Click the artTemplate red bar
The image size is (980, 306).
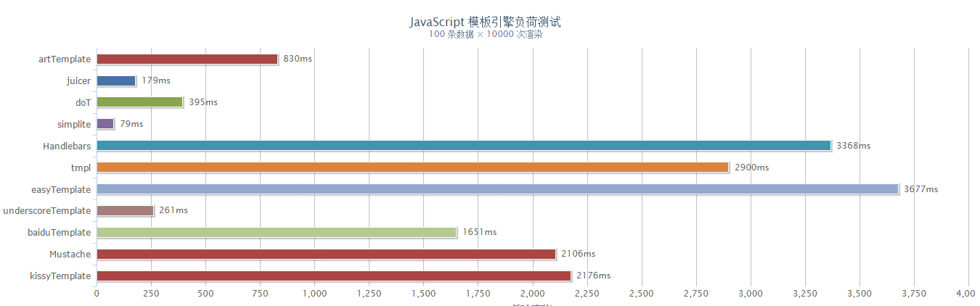coord(187,59)
